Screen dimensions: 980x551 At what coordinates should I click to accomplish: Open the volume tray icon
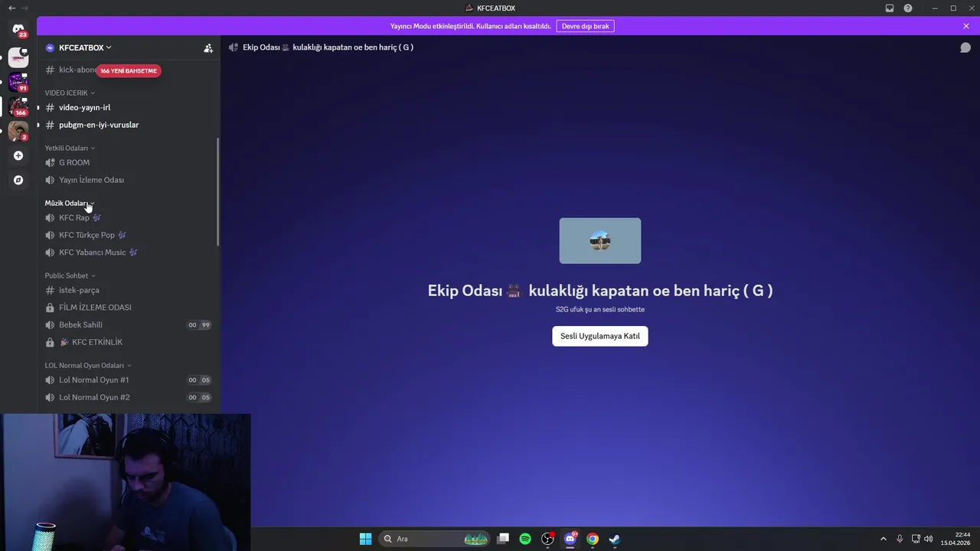tap(929, 539)
